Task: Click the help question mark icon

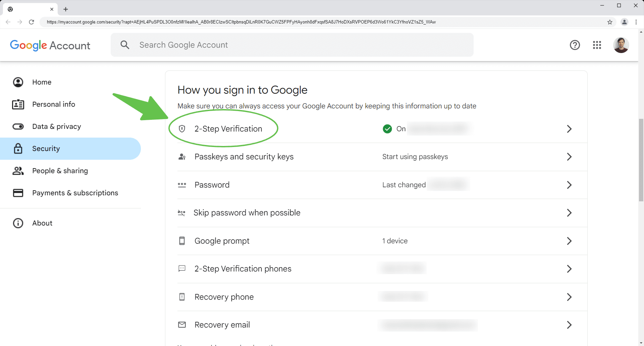Action: coord(575,45)
